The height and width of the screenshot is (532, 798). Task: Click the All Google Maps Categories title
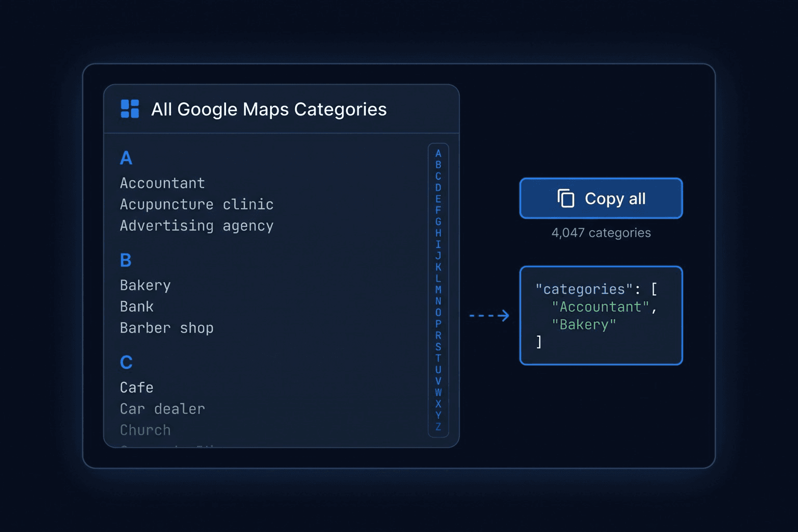pos(269,110)
